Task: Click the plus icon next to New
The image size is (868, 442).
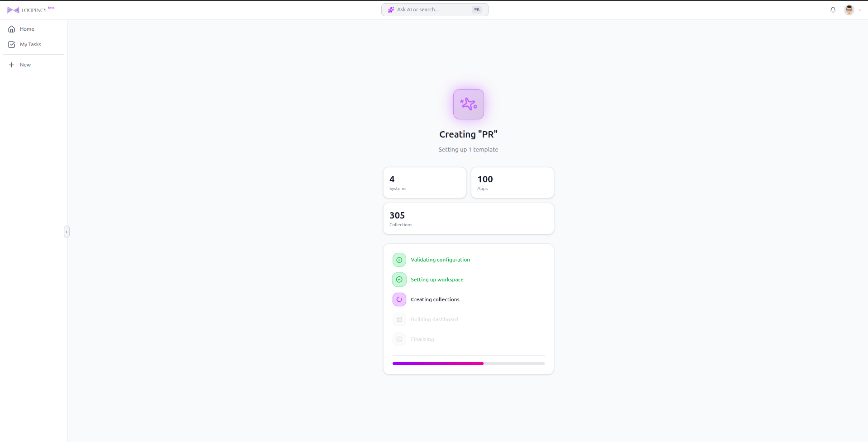Action: [x=11, y=65]
